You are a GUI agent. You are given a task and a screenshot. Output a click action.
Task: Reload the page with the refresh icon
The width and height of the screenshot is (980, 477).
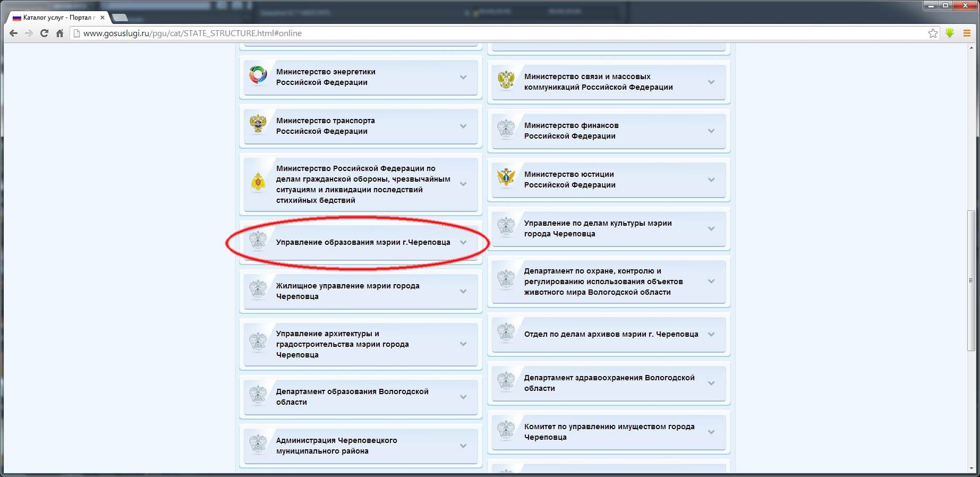click(x=45, y=33)
